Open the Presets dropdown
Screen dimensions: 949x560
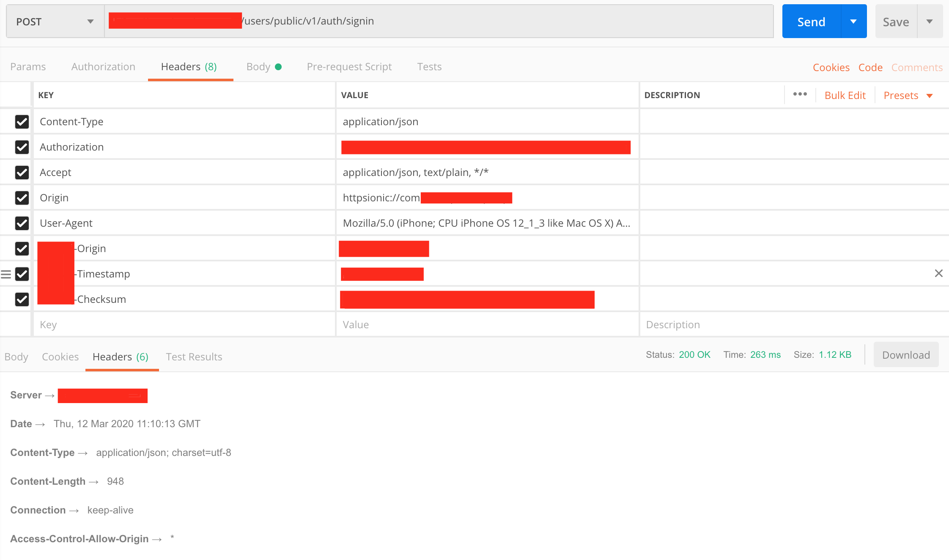[x=908, y=95]
